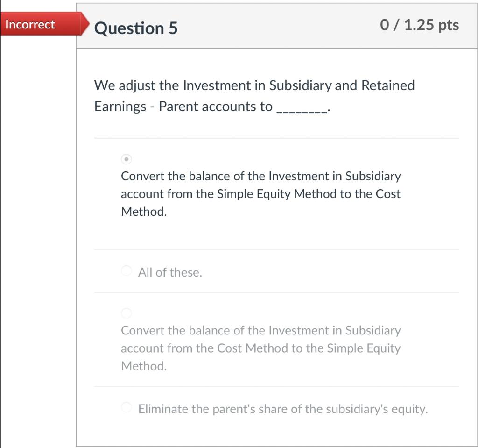Select the radio button for the first answer

coord(126,159)
